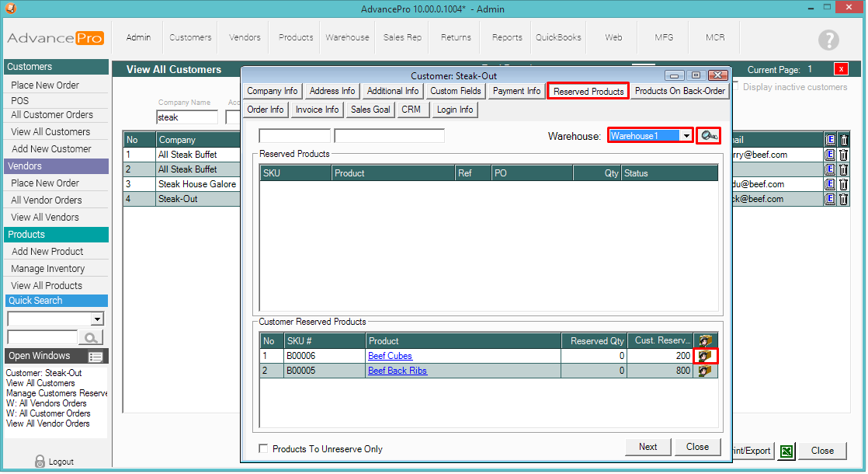Delete the Steak House Galore customer row
This screenshot has width=868, height=474.
tap(844, 184)
